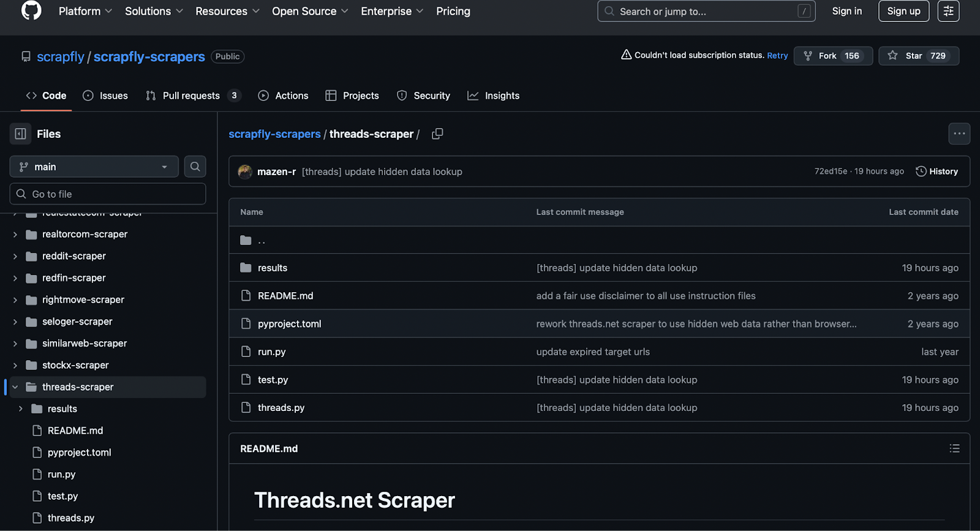Select pyproject.toml in the sidebar tree
The width and height of the screenshot is (980, 531).
pyautogui.click(x=79, y=452)
